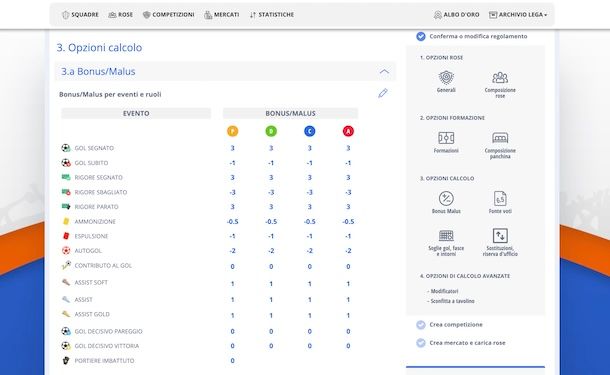610x375 pixels.
Task: Click the Crea mercato checkmark circle
Action: coord(421,343)
